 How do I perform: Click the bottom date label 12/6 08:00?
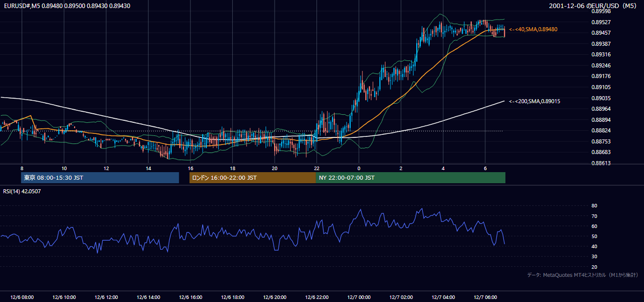coord(22,297)
